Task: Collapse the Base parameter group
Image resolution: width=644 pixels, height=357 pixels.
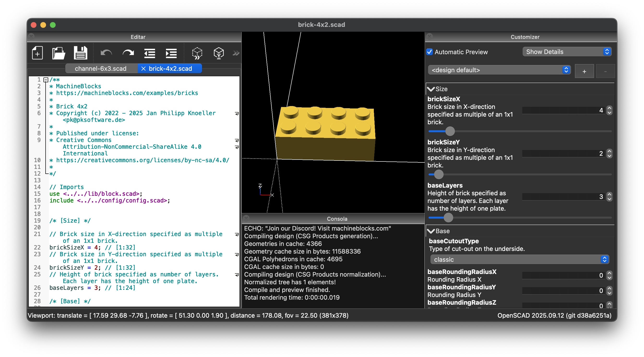Action: tap(431, 231)
